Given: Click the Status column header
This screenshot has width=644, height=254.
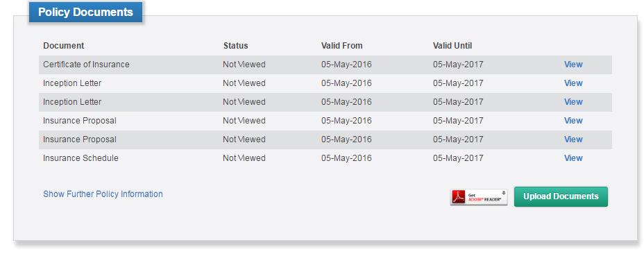Looking at the screenshot, I should (x=235, y=46).
